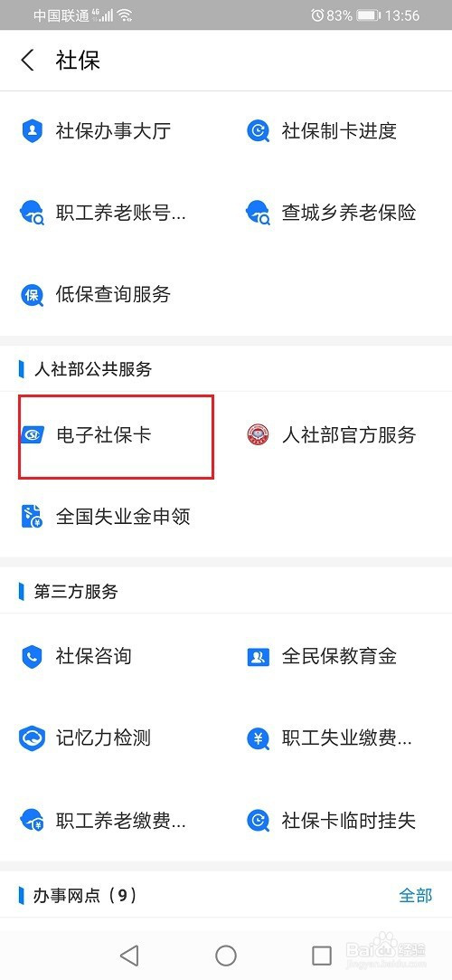The width and height of the screenshot is (452, 980).
Task: Select 职工养老账号 query icon
Action: click(x=32, y=213)
